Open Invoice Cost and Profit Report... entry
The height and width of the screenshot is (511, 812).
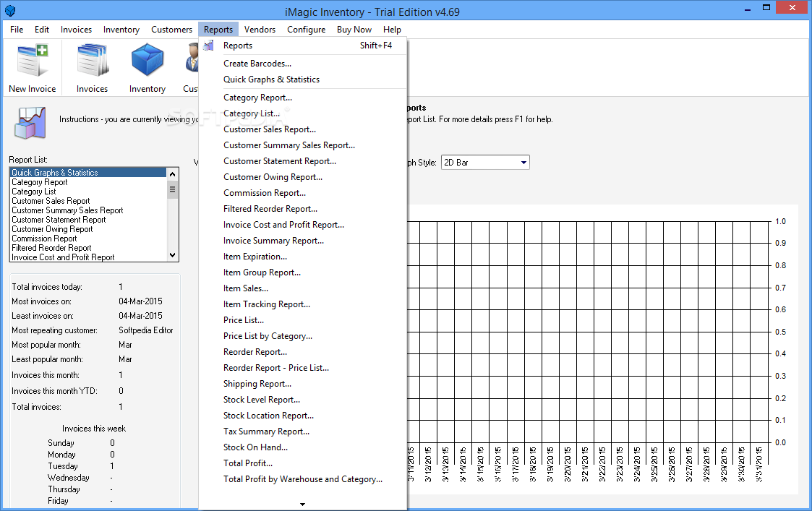[x=303, y=226]
